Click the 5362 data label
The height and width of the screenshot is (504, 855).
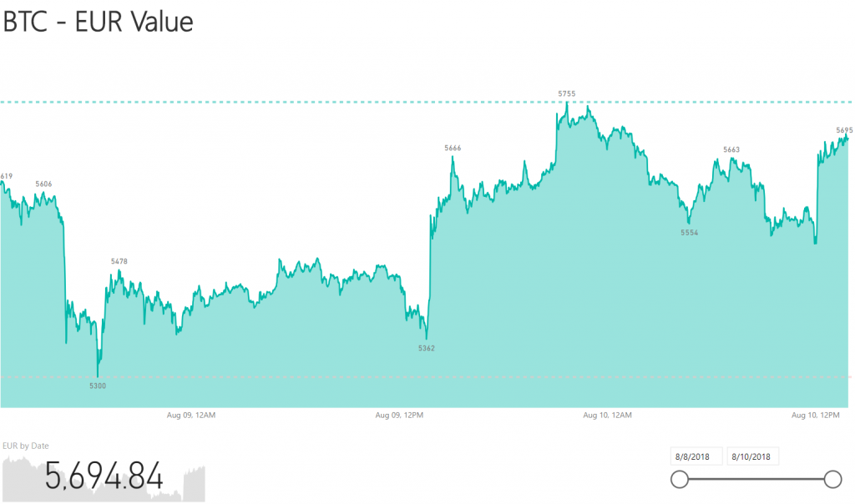click(427, 348)
